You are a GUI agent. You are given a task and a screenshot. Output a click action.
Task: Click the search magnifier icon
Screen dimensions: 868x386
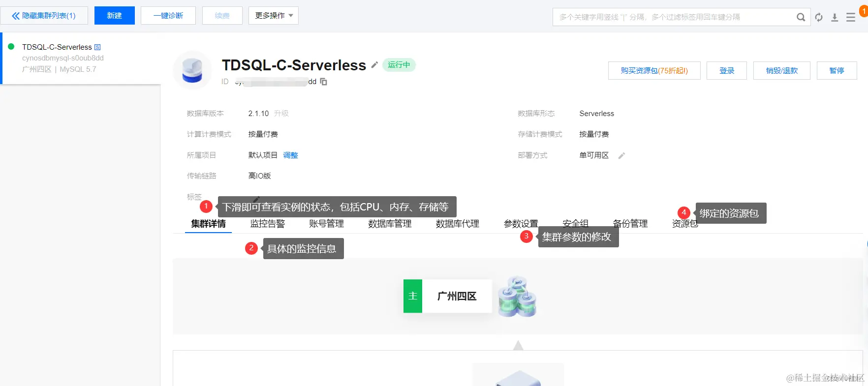coord(801,17)
